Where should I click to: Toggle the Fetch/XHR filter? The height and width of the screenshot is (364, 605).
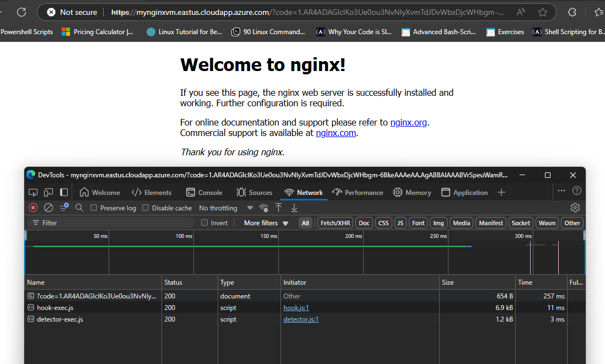coord(335,223)
